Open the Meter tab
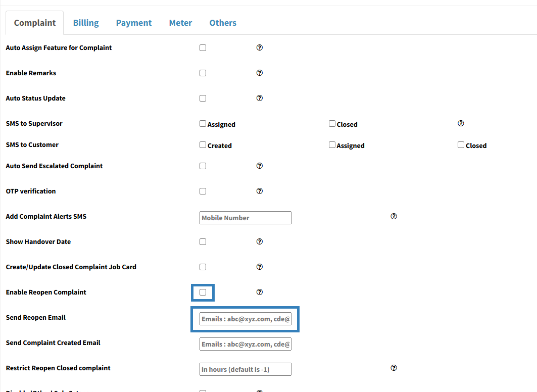Image resolution: width=537 pixels, height=392 pixels. point(180,23)
